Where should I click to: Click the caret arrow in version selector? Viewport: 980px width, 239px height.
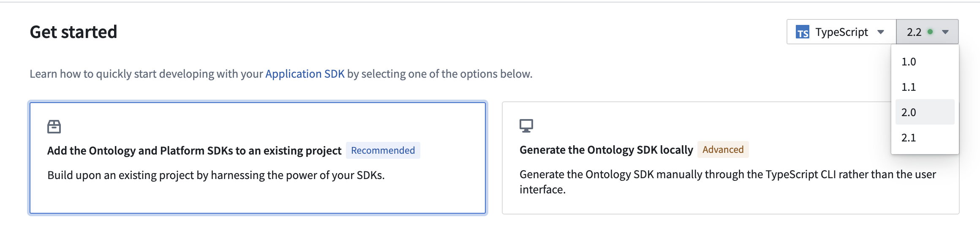tap(945, 32)
